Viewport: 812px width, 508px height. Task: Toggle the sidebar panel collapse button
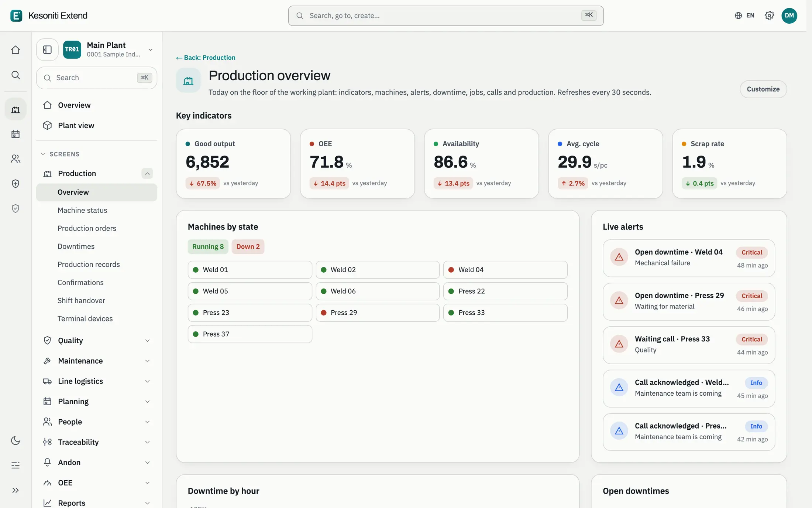(47, 50)
